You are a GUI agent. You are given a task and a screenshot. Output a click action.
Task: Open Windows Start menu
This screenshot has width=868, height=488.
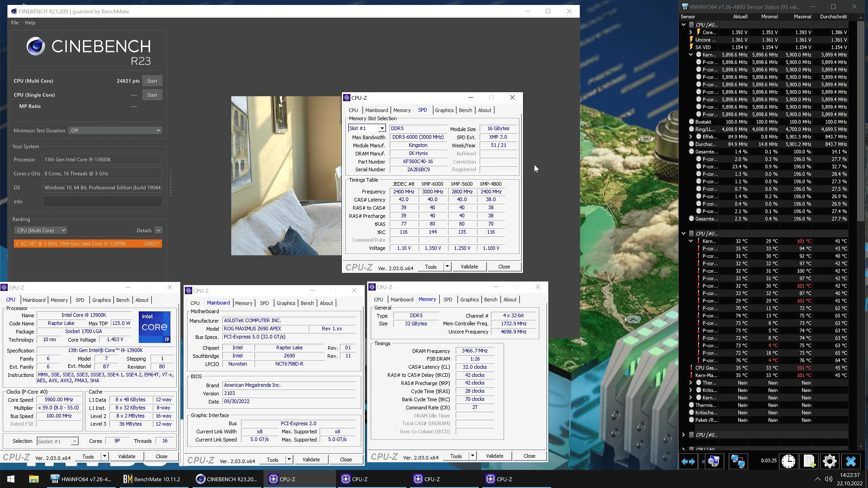click(x=11, y=479)
